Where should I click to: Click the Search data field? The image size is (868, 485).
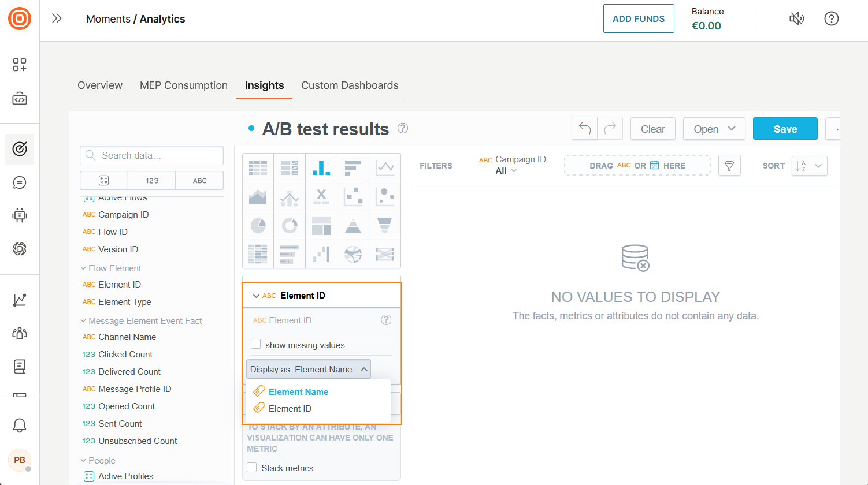click(151, 155)
